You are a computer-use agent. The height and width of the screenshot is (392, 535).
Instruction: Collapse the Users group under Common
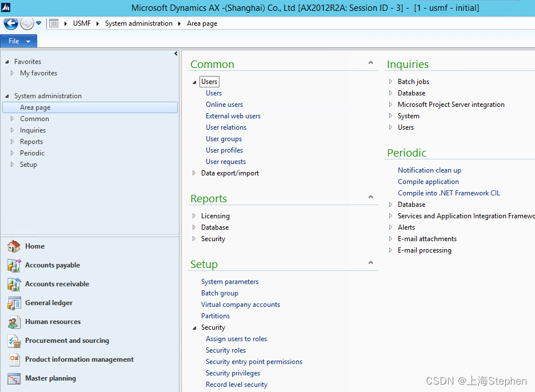(194, 82)
